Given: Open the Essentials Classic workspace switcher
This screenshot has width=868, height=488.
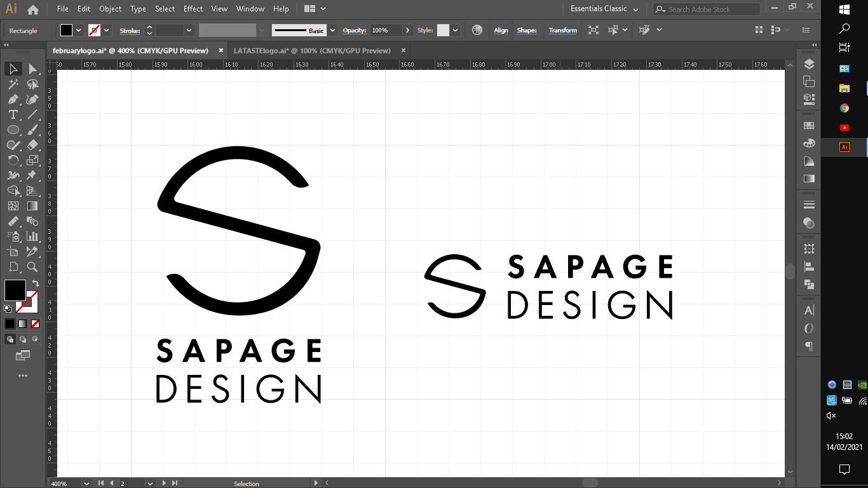Looking at the screenshot, I should 605,9.
